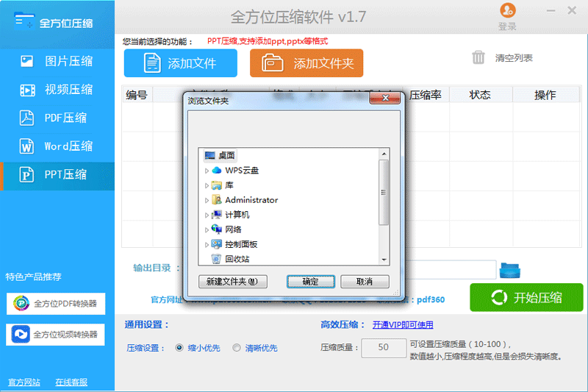Click the Word W icon in sidebar
The image size is (588, 392).
coord(26,146)
